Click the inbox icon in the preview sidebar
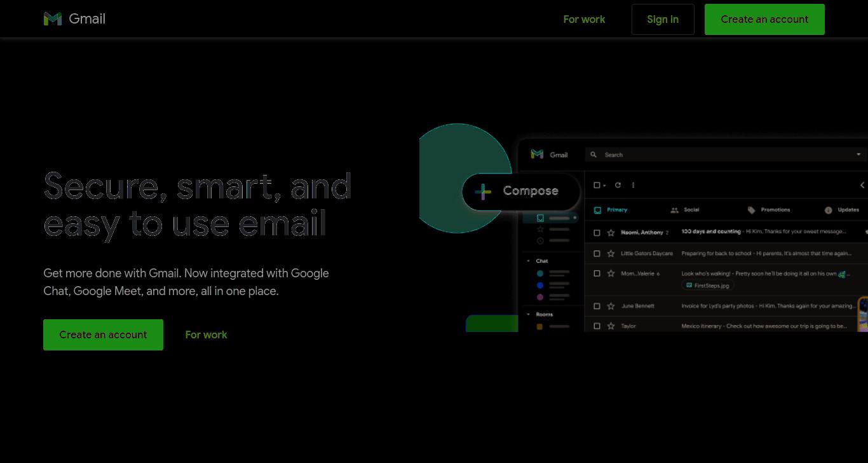Image resolution: width=868 pixels, height=463 pixels. 540,218
